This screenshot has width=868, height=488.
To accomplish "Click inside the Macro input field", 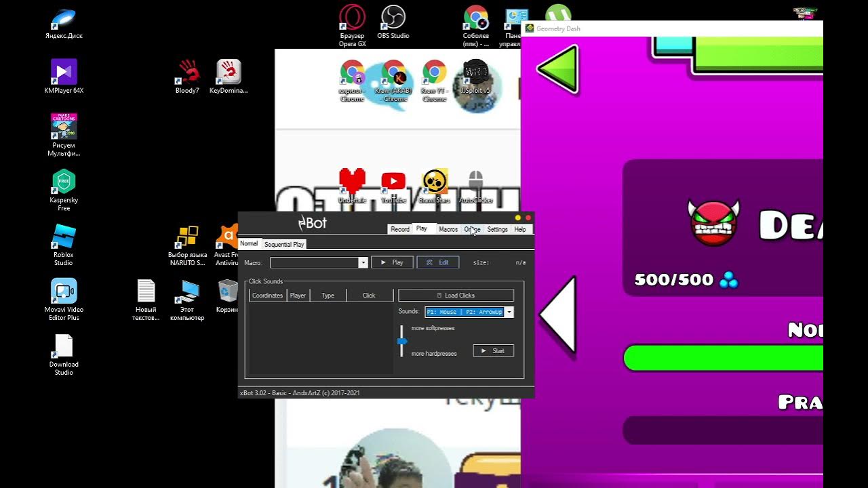I will 315,262.
